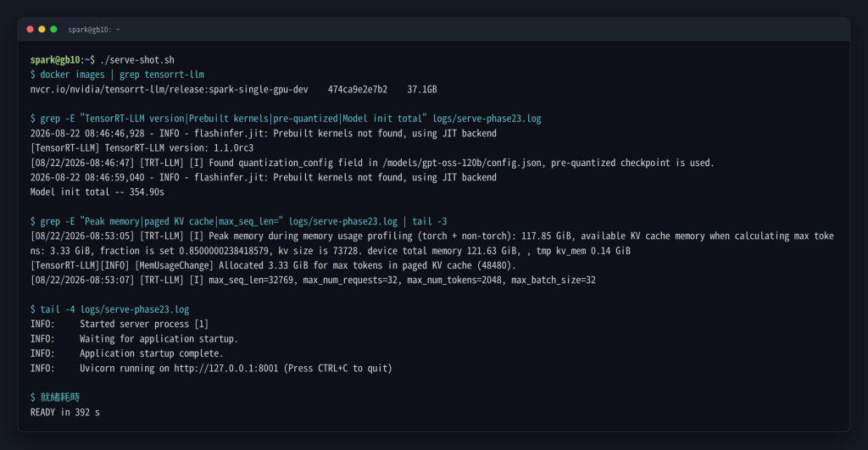Click the line 'Model init total -- 354.90s'
The height and width of the screenshot is (450, 868).
point(97,192)
